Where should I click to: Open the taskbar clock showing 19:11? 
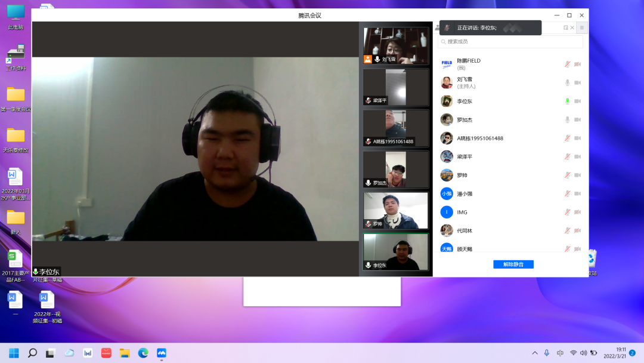click(615, 353)
